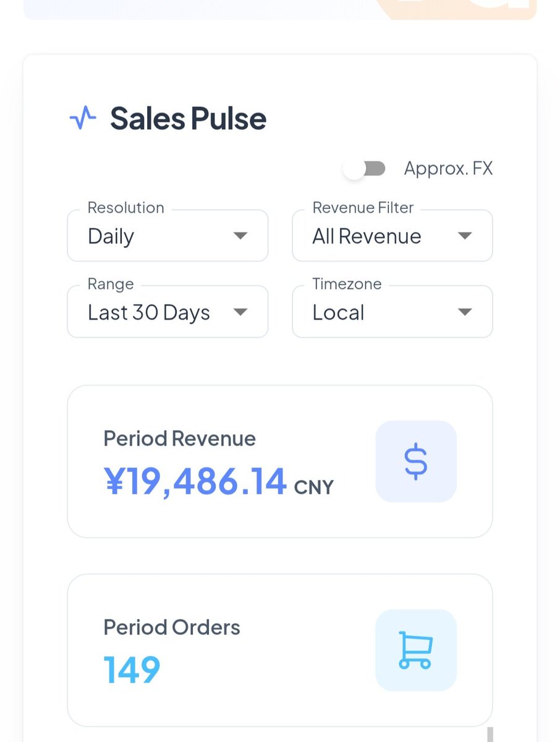Image resolution: width=560 pixels, height=742 pixels.
Task: Open the Revenue Filter dropdown
Action: [x=392, y=236]
